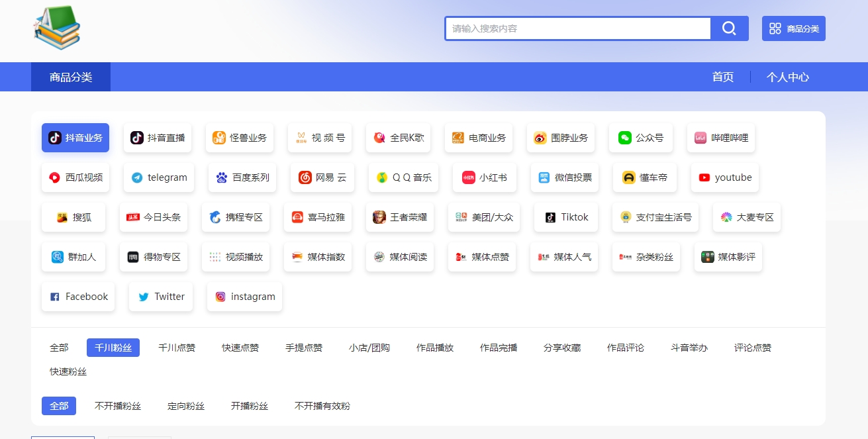This screenshot has height=439, width=868.
Task: Choose the 作品播放 filter
Action: click(x=435, y=348)
